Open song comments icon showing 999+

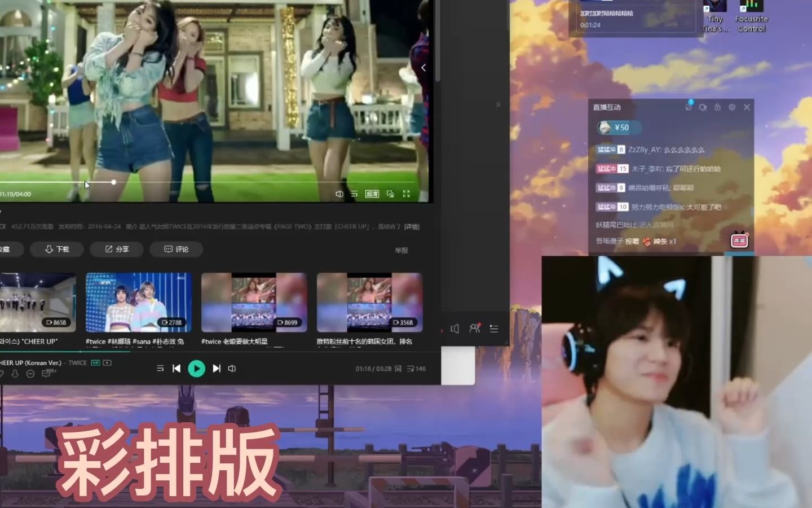(x=48, y=373)
